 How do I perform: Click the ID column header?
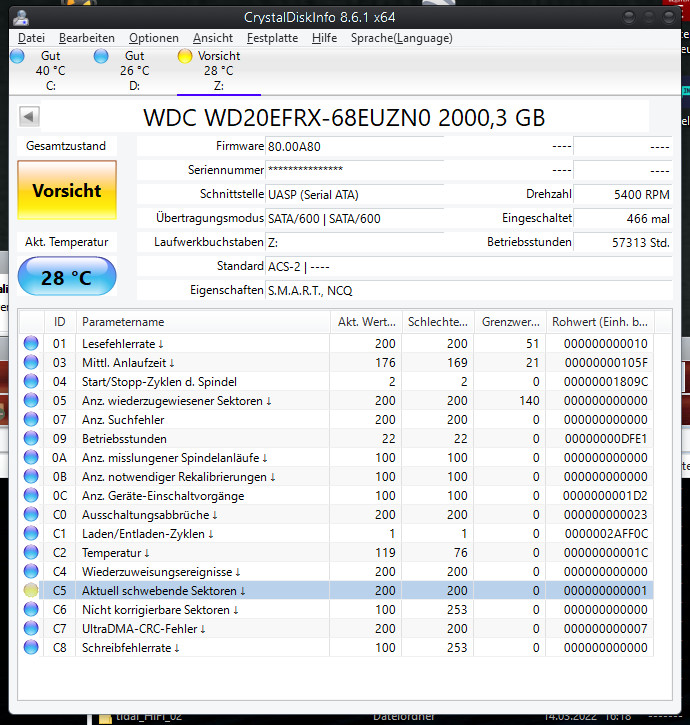point(60,322)
